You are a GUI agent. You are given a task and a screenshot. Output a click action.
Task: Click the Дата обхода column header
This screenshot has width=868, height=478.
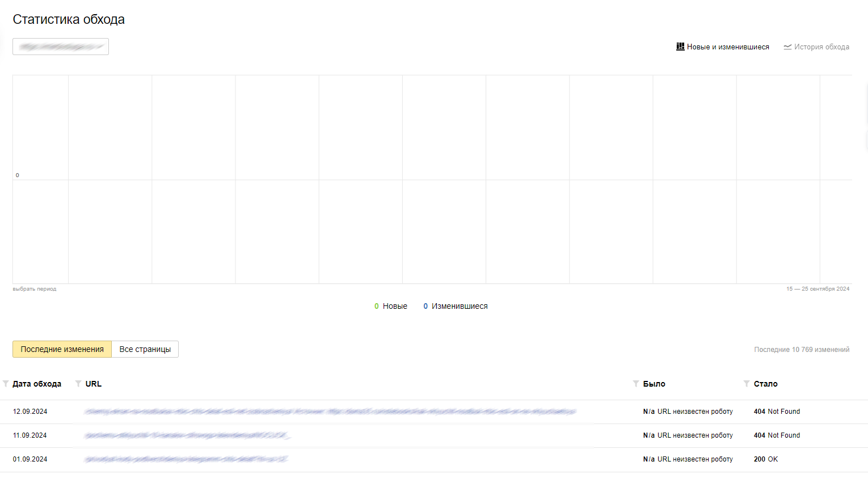pos(37,384)
